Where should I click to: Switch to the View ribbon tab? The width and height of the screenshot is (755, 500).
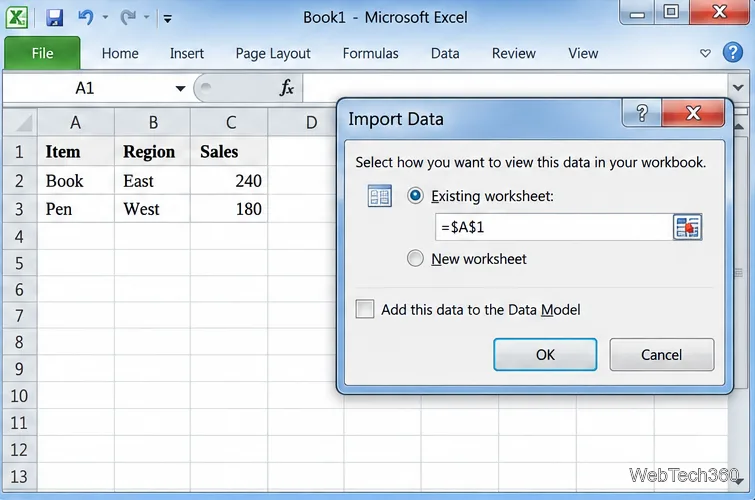(583, 53)
